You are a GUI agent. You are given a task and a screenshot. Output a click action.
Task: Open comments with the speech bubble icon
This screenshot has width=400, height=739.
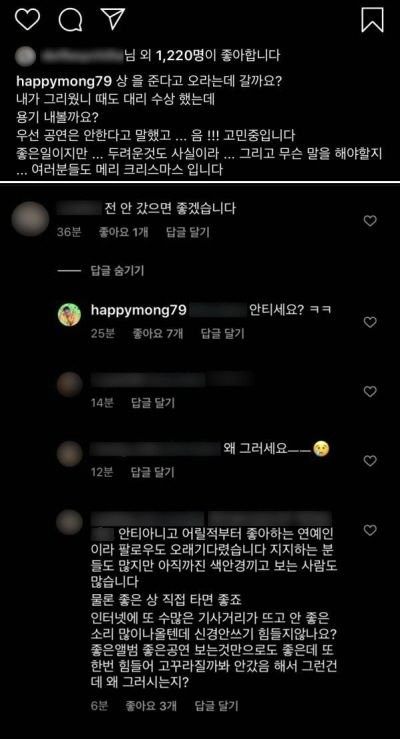click(71, 20)
